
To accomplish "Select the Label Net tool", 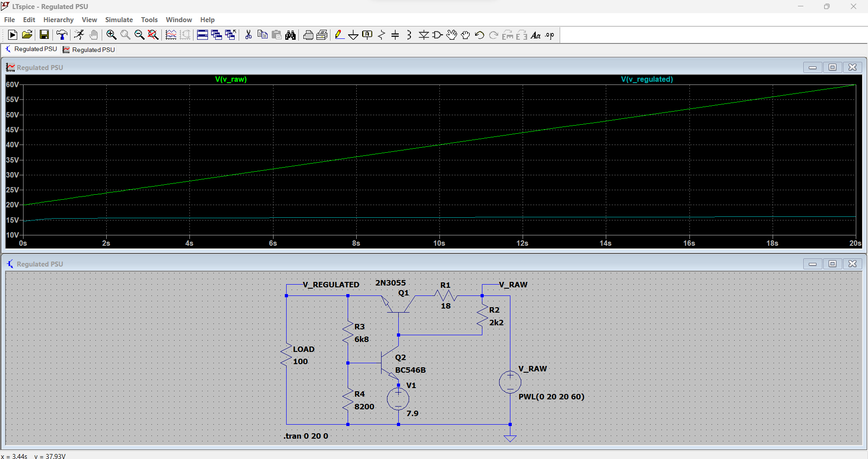I will pyautogui.click(x=368, y=35).
